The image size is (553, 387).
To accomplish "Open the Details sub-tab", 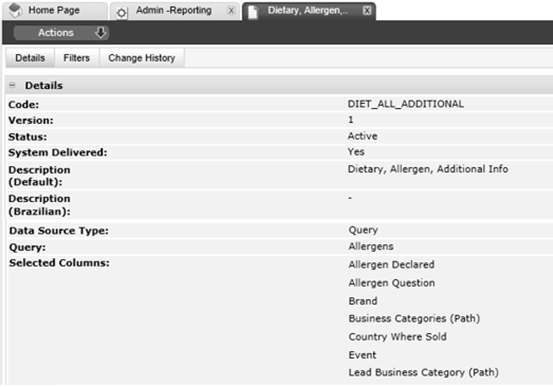I will (30, 58).
